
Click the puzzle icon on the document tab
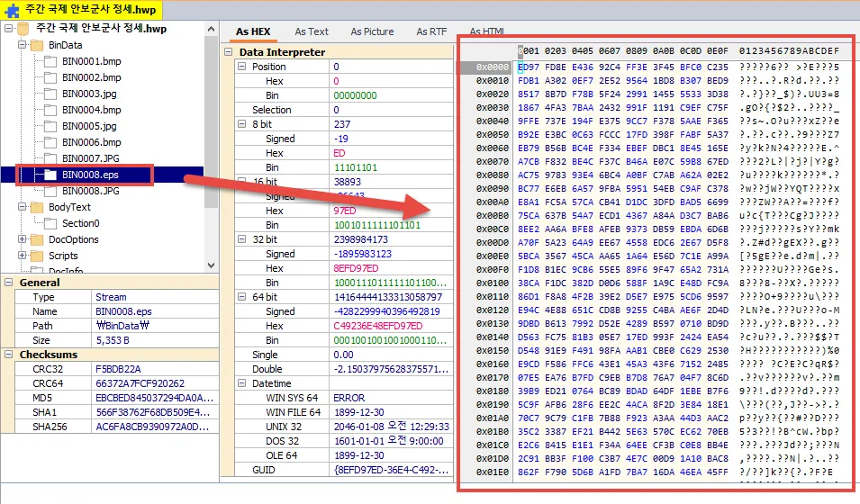click(12, 9)
